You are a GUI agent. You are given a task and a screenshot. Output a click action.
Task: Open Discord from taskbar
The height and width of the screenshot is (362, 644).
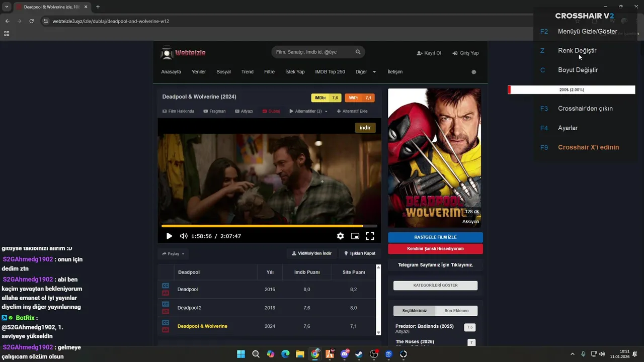(345, 354)
